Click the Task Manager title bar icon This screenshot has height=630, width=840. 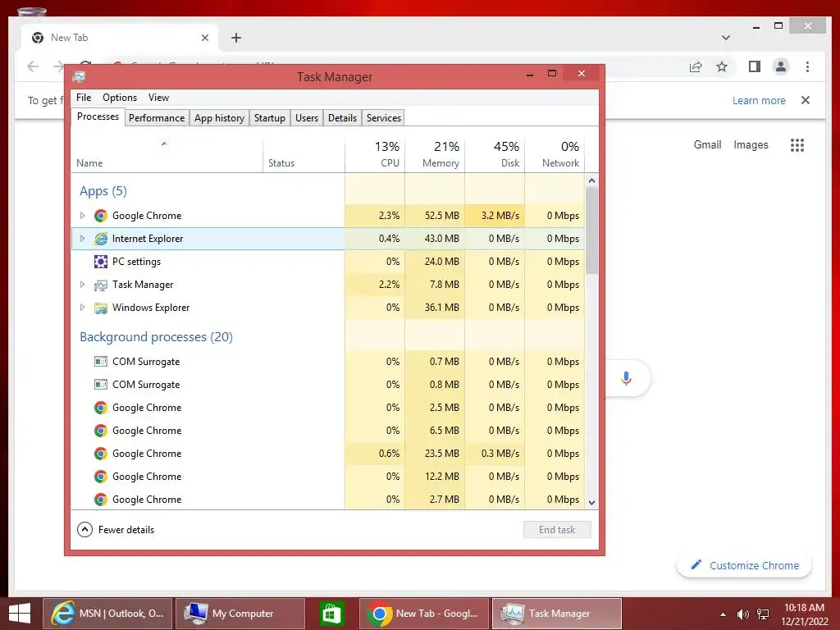point(80,76)
